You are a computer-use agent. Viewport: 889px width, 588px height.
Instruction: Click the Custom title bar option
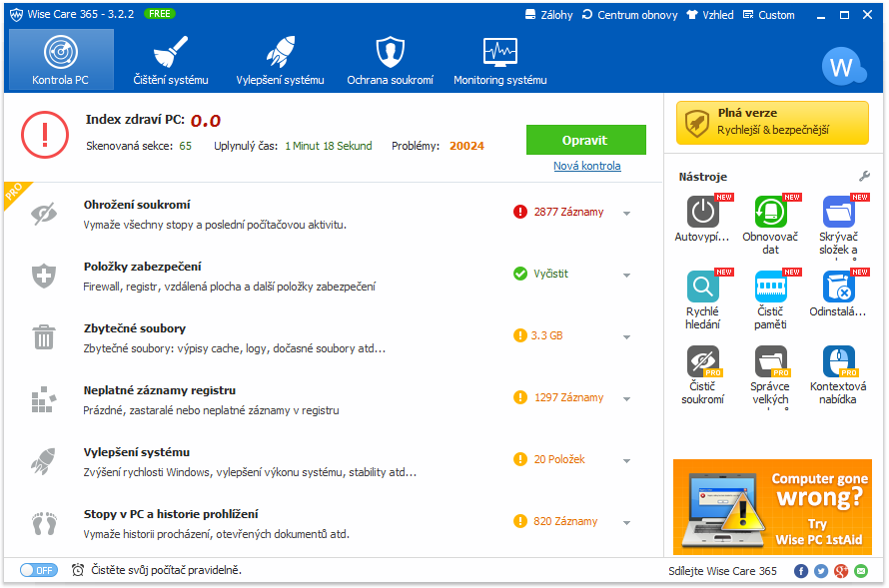pos(769,15)
